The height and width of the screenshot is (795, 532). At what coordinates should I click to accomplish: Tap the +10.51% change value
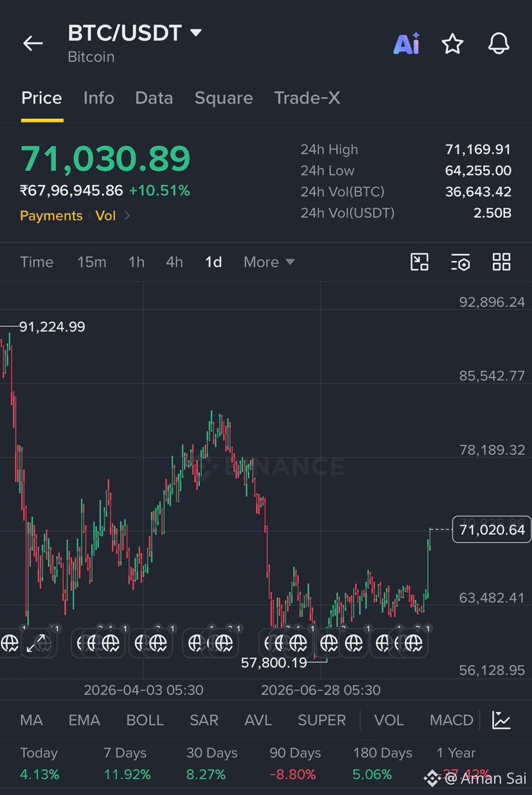(159, 191)
